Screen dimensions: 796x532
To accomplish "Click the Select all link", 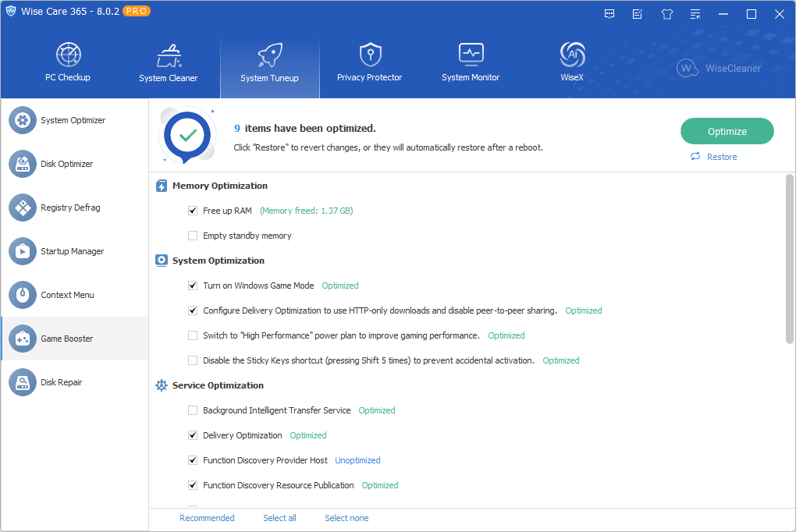I will [279, 518].
